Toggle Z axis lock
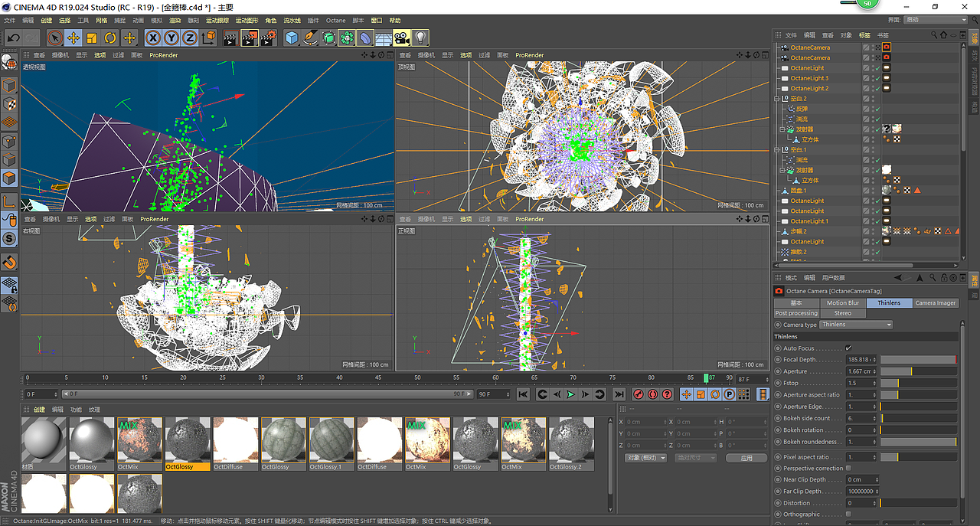This screenshot has height=526, width=980. click(190, 38)
